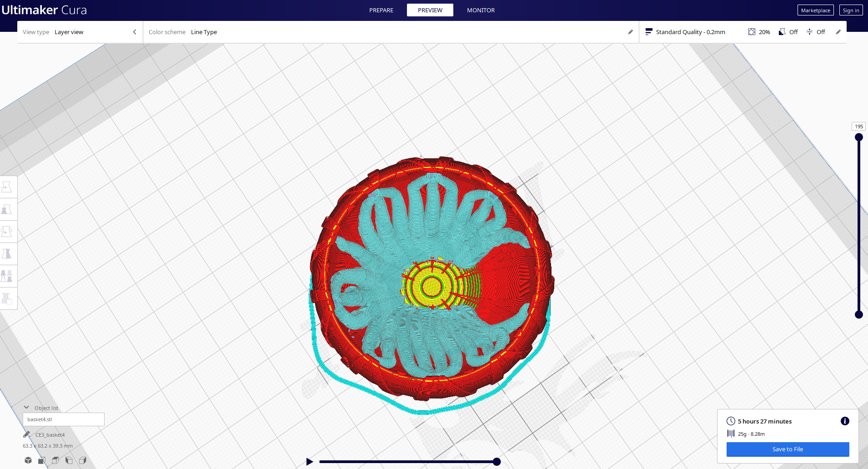Viewport: 868px width, 469px height.
Task: Click the layer number 195 field
Action: point(858,126)
